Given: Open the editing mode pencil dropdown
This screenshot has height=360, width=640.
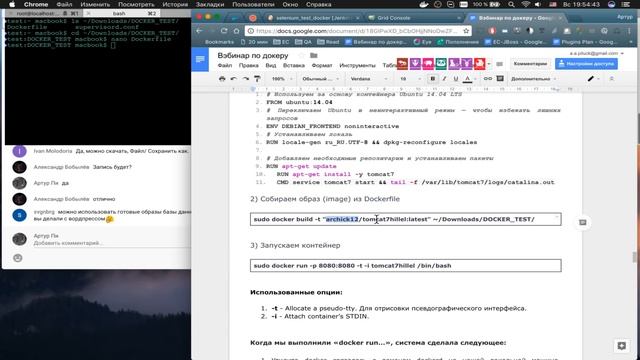Looking at the screenshot, I should (593, 79).
